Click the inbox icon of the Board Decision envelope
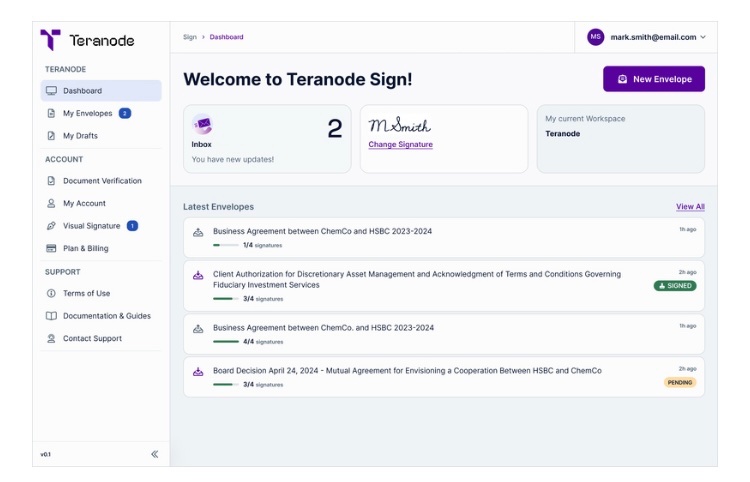 198,372
